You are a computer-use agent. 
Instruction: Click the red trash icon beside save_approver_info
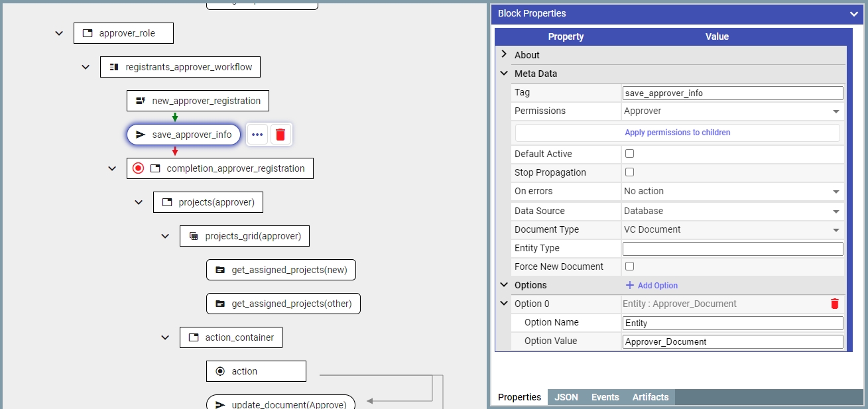pos(280,135)
